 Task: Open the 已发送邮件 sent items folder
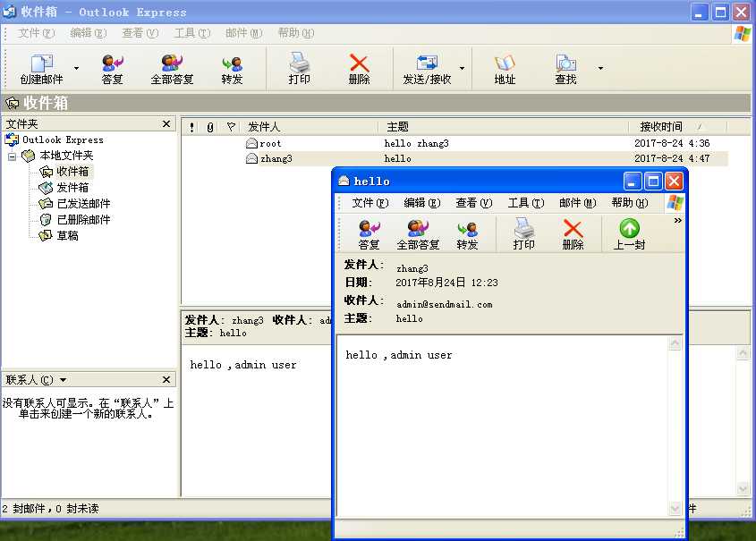[83, 204]
